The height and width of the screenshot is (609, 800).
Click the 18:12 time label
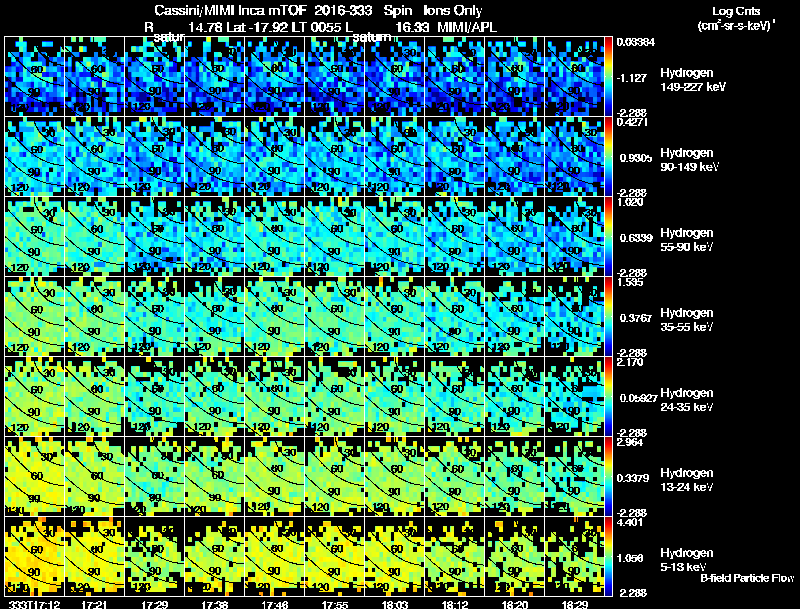pos(455,604)
